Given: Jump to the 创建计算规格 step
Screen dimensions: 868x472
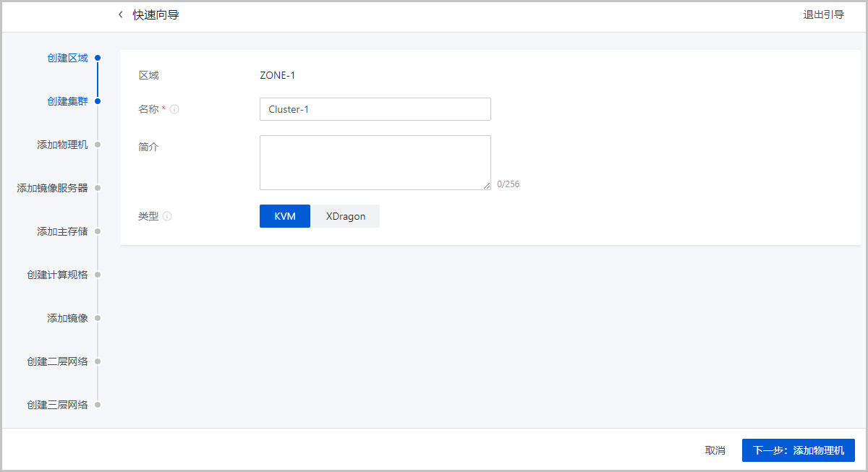Looking at the screenshot, I should coord(57,275).
